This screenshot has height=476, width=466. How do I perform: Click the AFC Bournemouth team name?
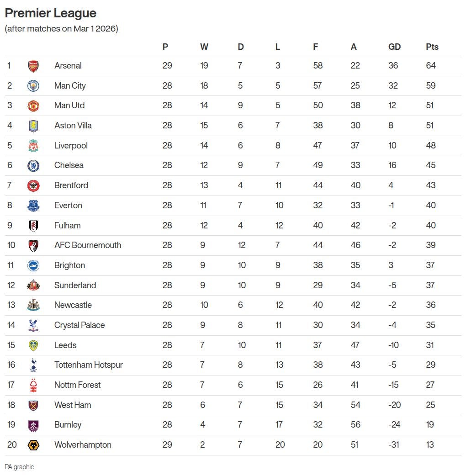point(88,245)
